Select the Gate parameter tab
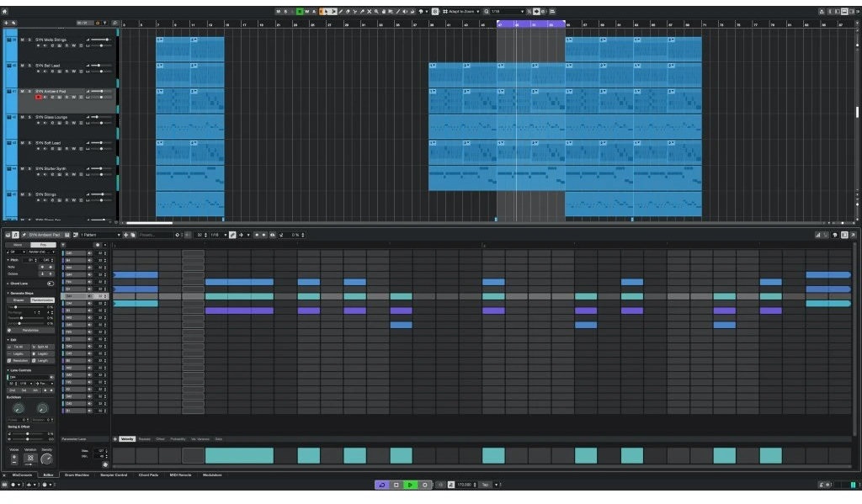The width and height of the screenshot is (862, 504). (x=218, y=439)
